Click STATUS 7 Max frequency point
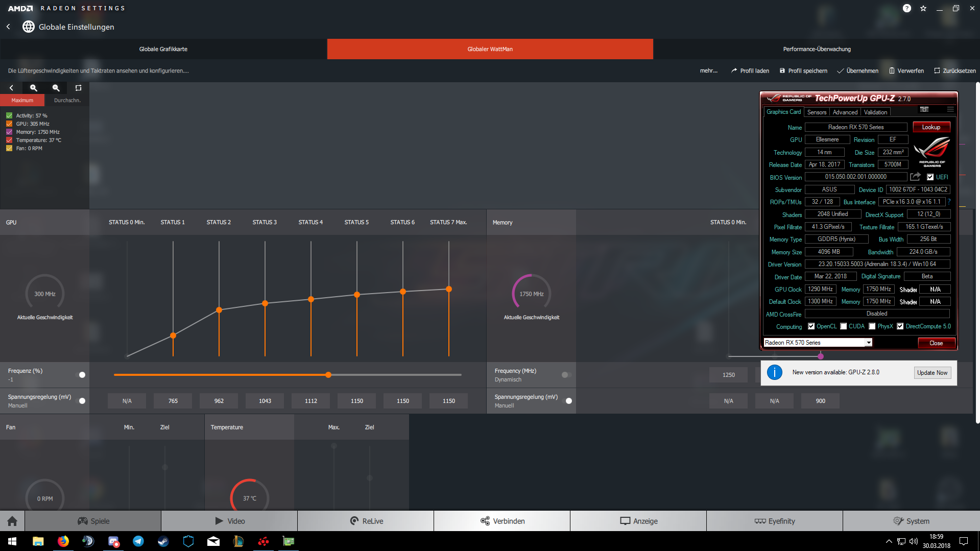980x551 pixels. pyautogui.click(x=449, y=289)
